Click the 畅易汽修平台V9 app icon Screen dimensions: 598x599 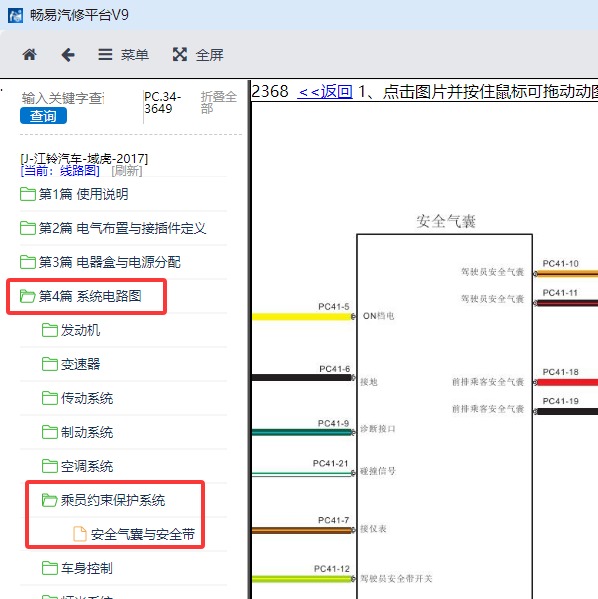(x=15, y=16)
